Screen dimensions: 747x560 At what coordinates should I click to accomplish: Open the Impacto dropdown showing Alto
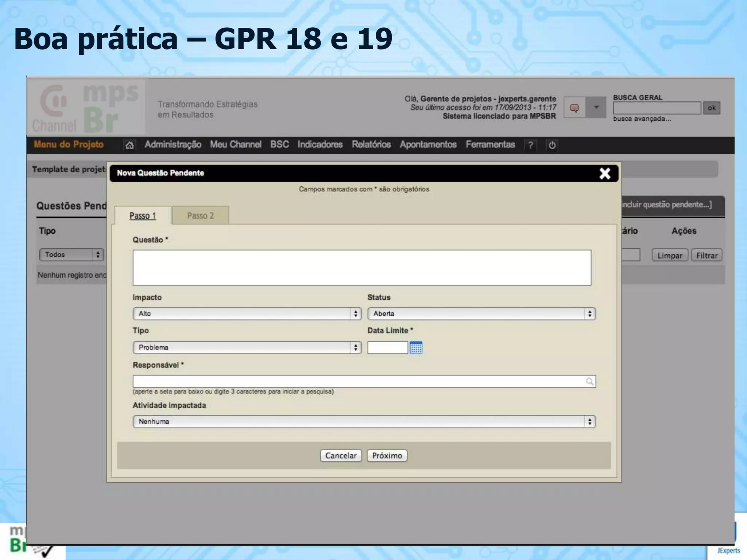tap(247, 314)
